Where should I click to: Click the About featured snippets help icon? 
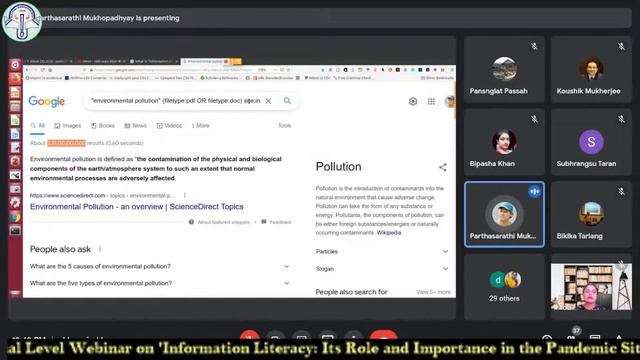(191, 222)
